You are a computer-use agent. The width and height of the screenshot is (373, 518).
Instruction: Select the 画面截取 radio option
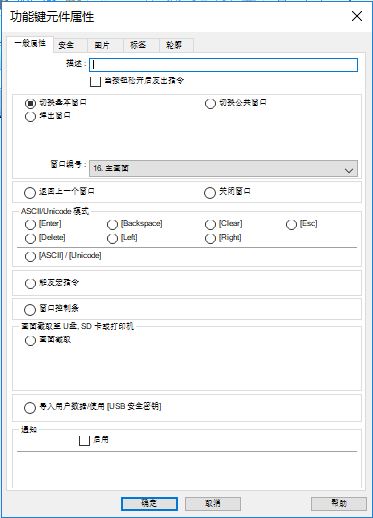point(30,341)
